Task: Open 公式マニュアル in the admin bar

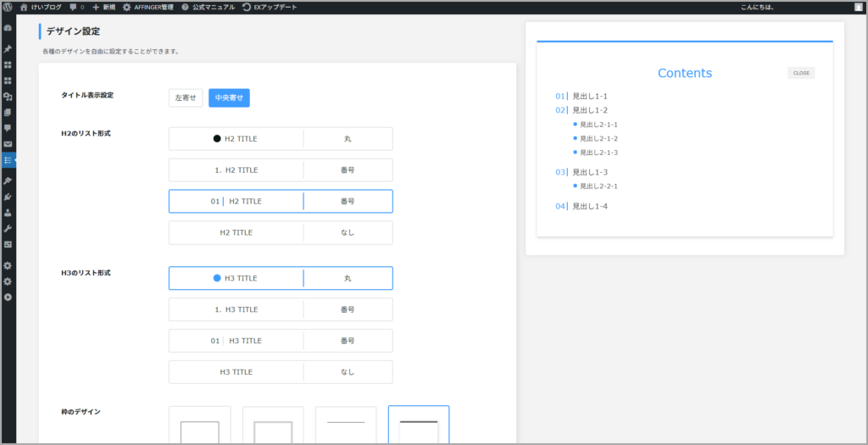Action: click(208, 7)
